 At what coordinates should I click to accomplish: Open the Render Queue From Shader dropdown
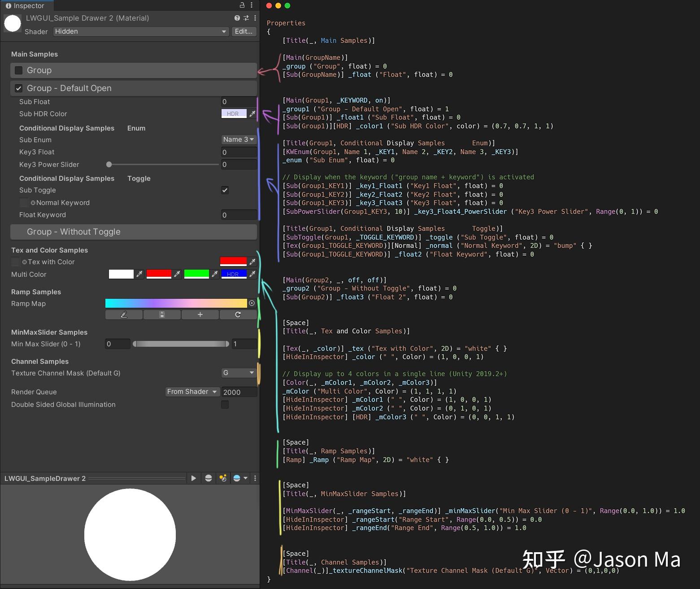192,391
